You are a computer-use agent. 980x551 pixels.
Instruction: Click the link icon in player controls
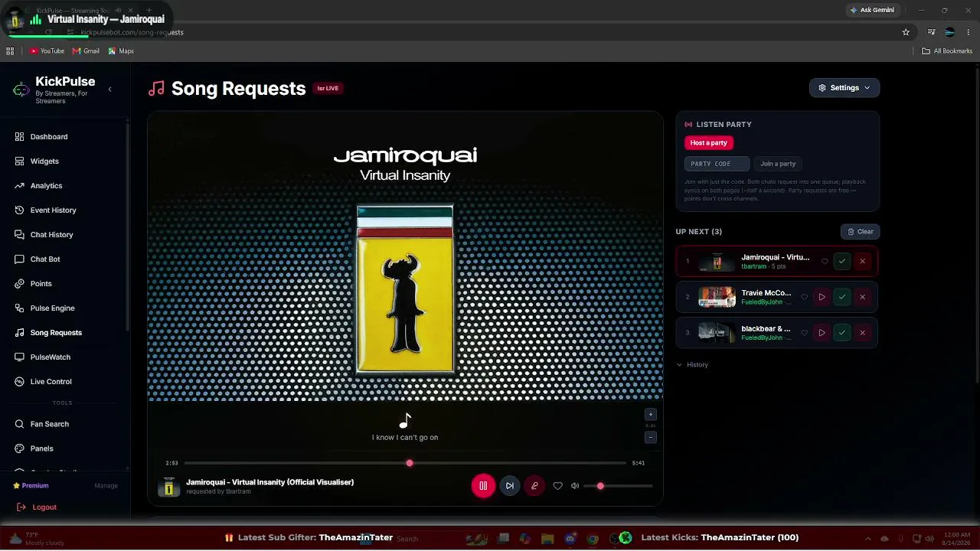(534, 486)
